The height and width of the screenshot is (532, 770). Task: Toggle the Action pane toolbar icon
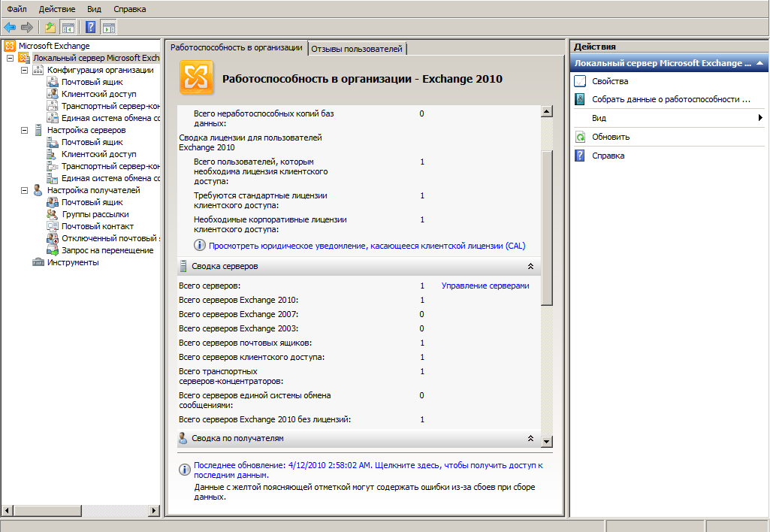(x=108, y=27)
